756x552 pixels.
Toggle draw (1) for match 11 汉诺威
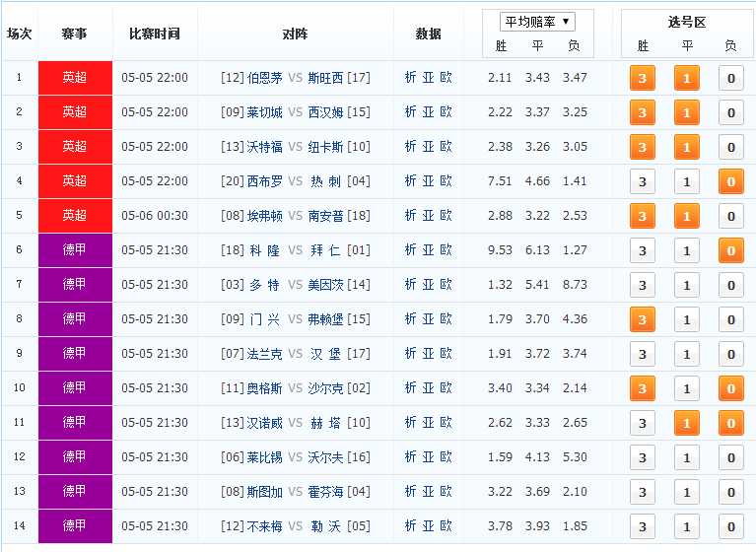click(687, 423)
